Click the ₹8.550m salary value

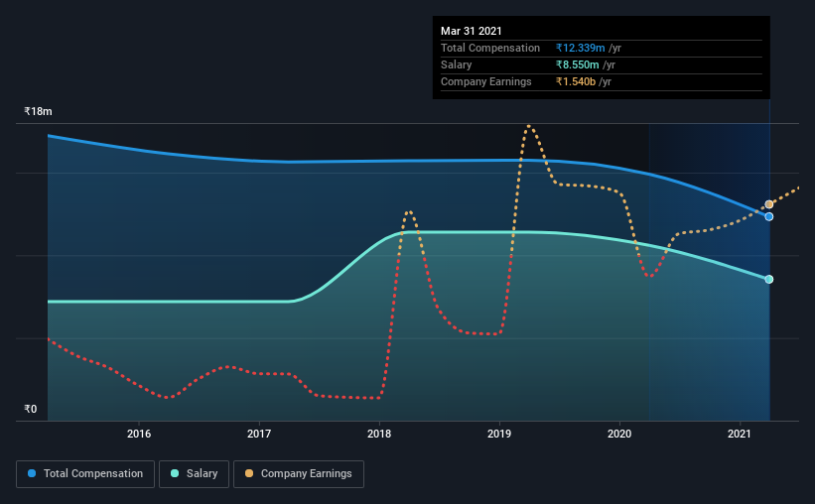(577, 64)
